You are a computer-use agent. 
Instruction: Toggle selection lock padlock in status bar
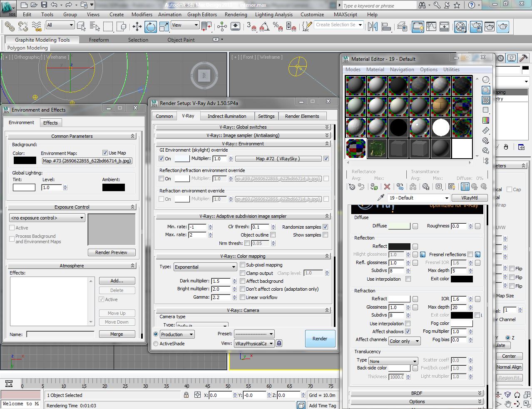click(x=186, y=395)
